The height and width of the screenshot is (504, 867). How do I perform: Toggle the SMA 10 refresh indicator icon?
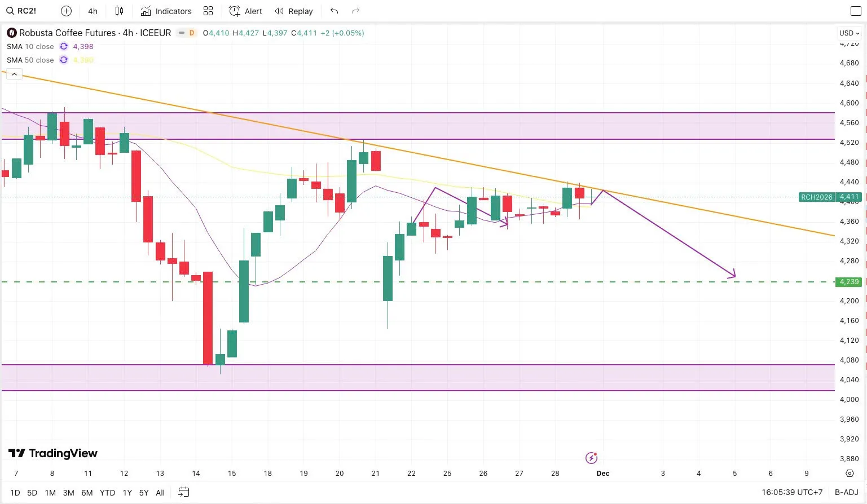[64, 47]
